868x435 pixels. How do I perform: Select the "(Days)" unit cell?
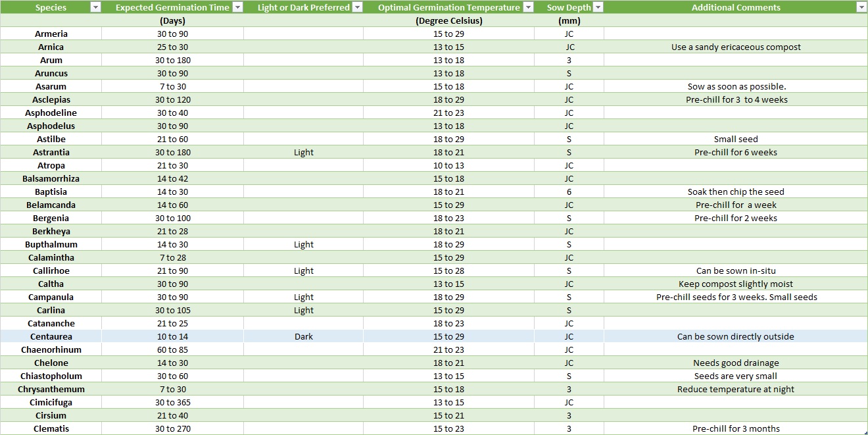click(x=172, y=20)
